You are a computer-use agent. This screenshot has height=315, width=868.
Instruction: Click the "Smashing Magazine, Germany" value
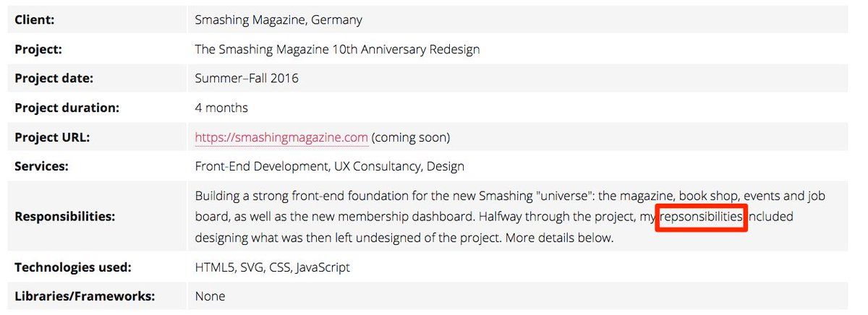click(278, 20)
